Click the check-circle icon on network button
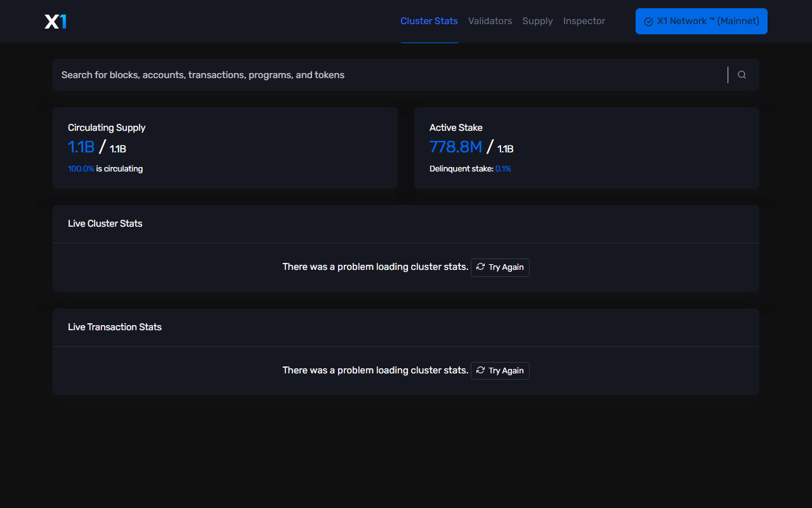The width and height of the screenshot is (812, 508). (648, 22)
